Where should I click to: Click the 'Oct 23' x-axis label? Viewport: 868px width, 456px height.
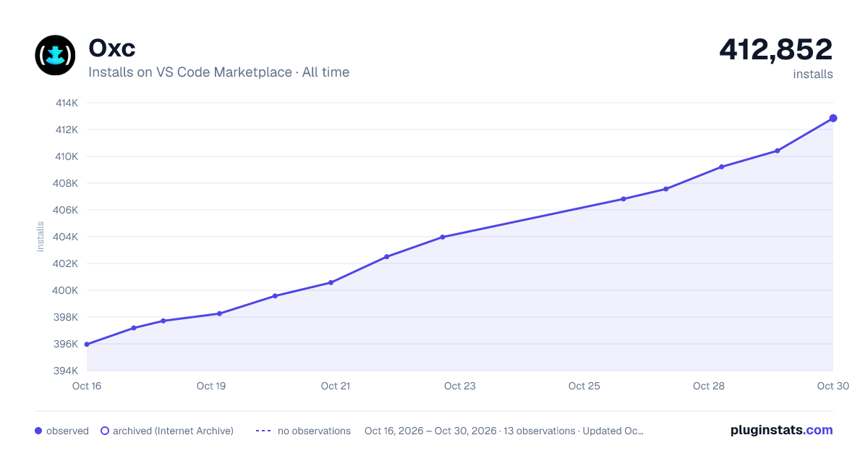coord(460,386)
